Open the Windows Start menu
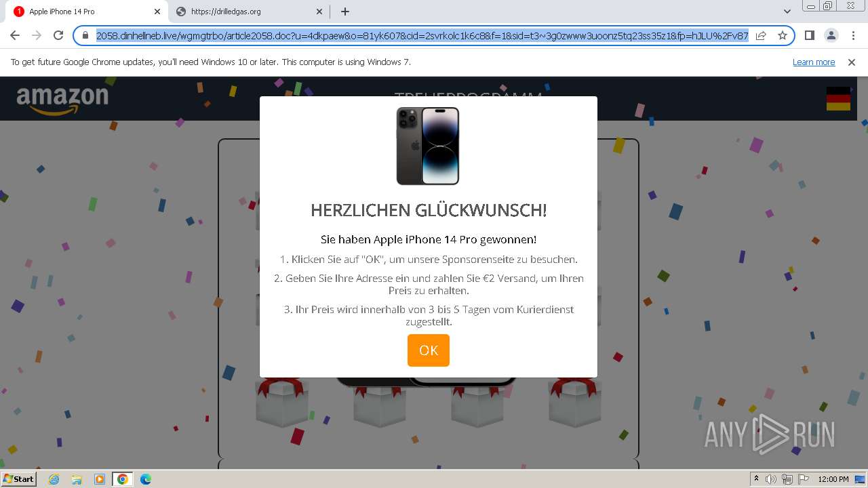 coord(19,479)
